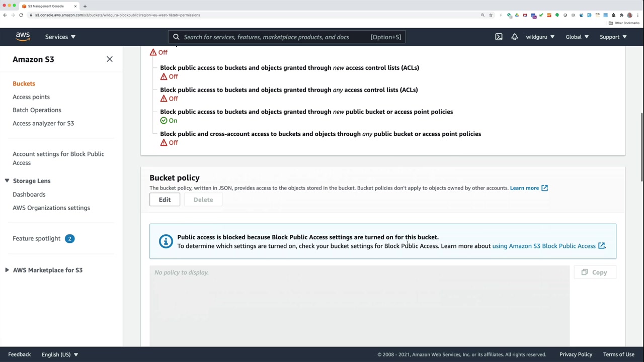Viewport: 644px width, 362px height.
Task: Open Access points in the sidebar
Action: point(31,97)
